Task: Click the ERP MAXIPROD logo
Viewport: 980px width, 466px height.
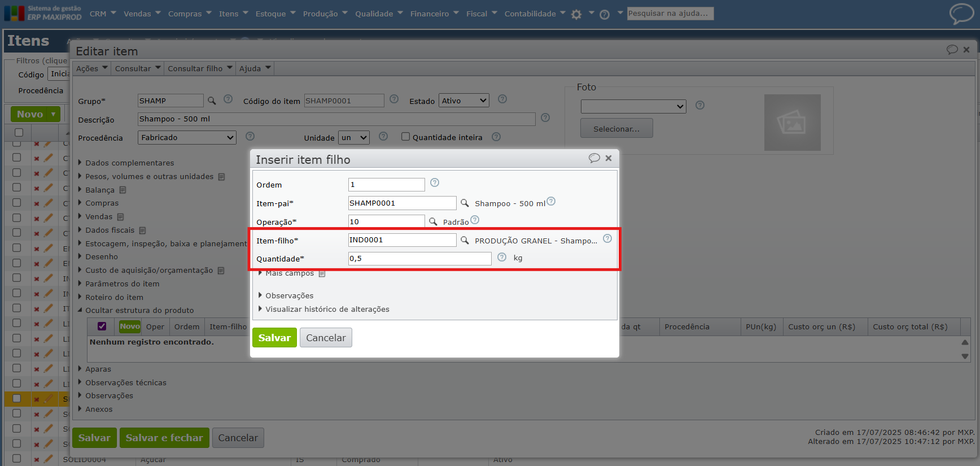Action: (43, 13)
